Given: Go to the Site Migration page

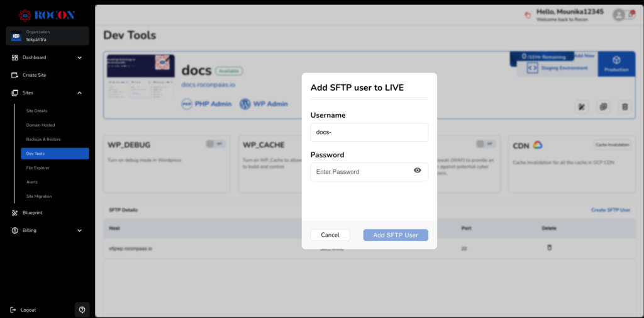Looking at the screenshot, I should [38, 196].
